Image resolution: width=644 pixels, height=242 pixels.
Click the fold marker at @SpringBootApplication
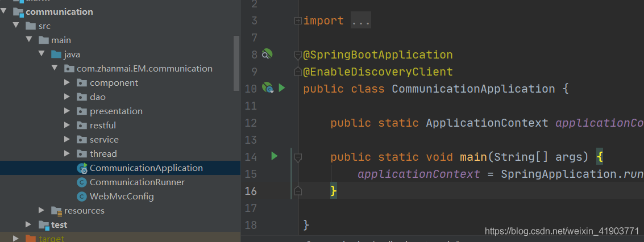pyautogui.click(x=298, y=54)
